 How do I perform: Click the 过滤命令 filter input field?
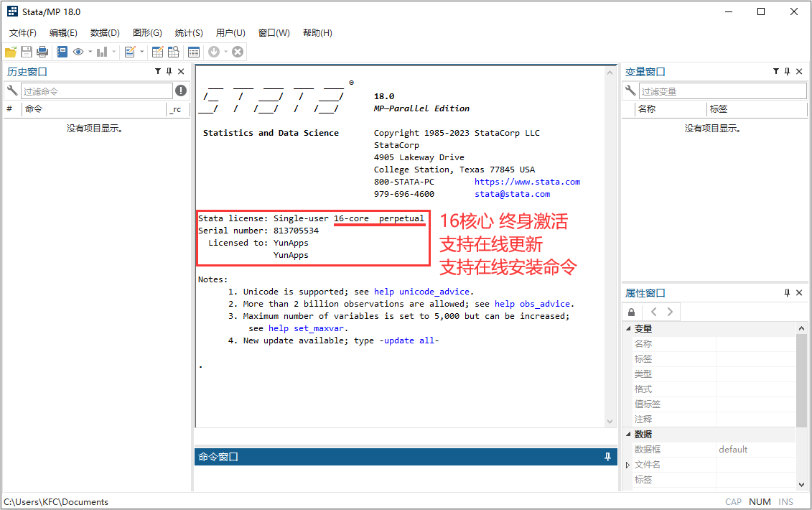point(96,91)
